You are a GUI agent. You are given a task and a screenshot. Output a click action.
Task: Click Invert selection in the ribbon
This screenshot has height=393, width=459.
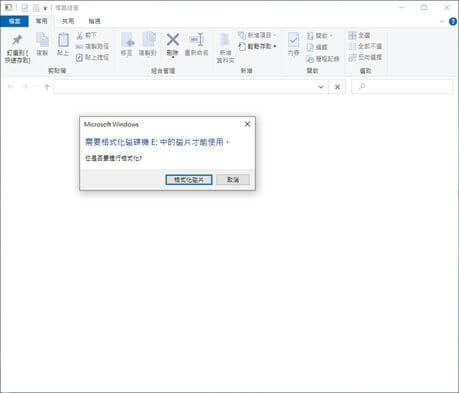click(x=365, y=57)
